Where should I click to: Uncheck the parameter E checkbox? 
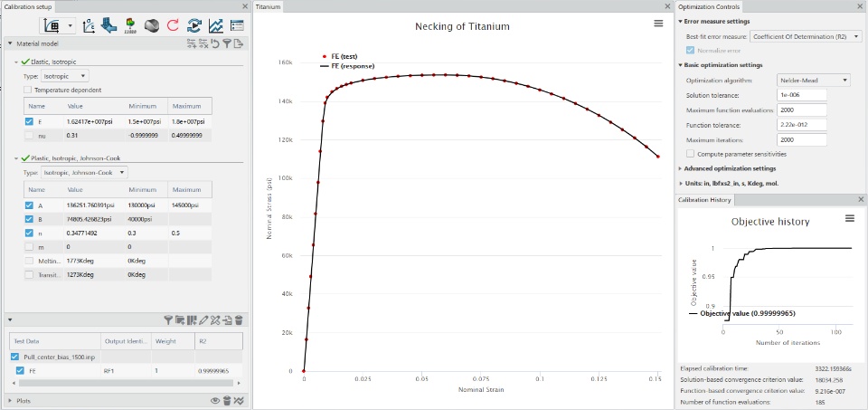[x=29, y=120]
